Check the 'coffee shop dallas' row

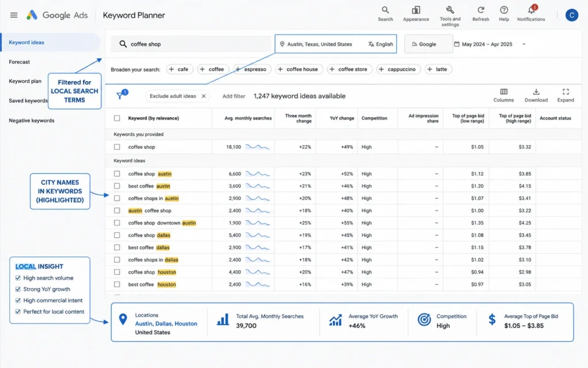(117, 235)
